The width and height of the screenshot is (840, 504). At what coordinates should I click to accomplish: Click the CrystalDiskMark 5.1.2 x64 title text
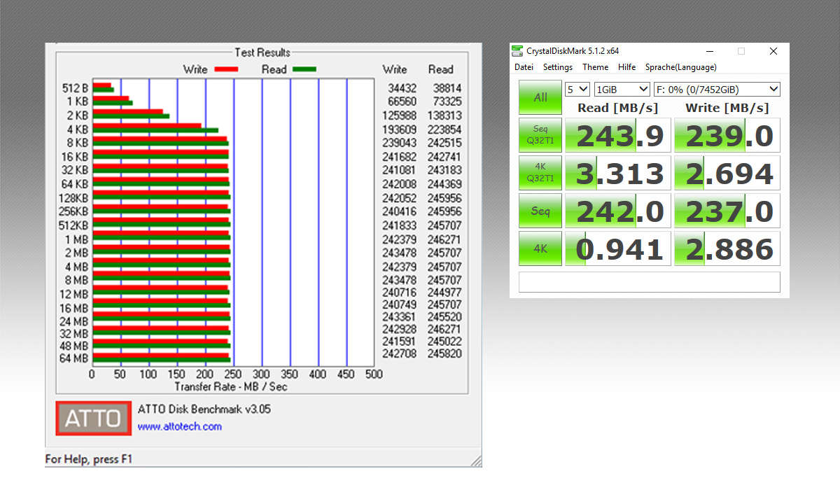coord(573,51)
